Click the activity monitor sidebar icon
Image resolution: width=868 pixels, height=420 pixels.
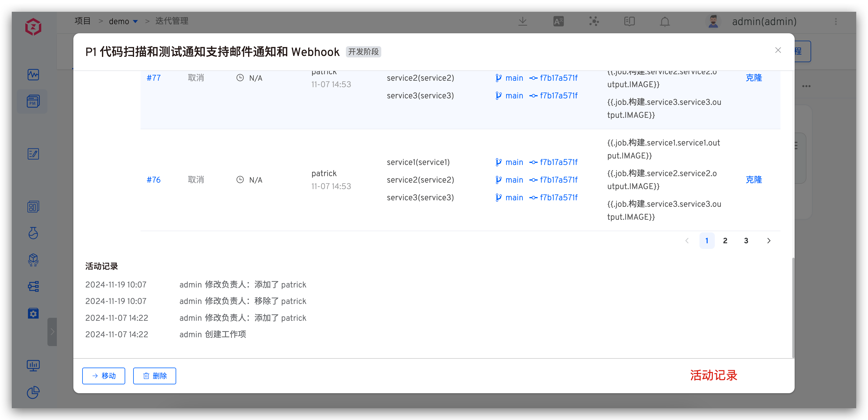33,75
